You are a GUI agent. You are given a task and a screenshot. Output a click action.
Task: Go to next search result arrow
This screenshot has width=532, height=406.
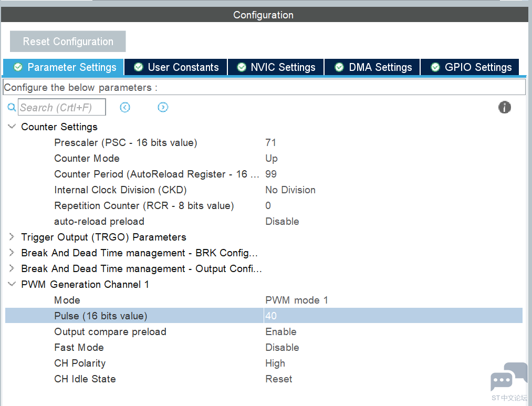pyautogui.click(x=163, y=108)
